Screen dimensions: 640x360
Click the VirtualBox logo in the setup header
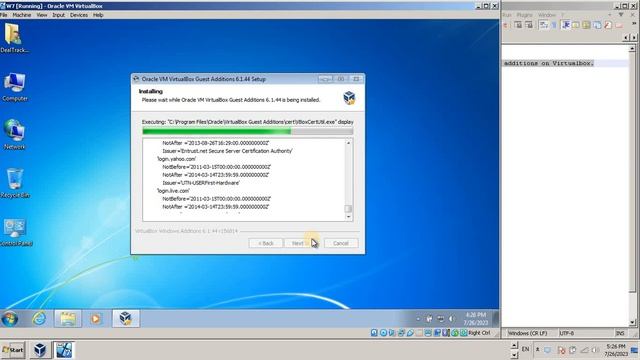349,98
